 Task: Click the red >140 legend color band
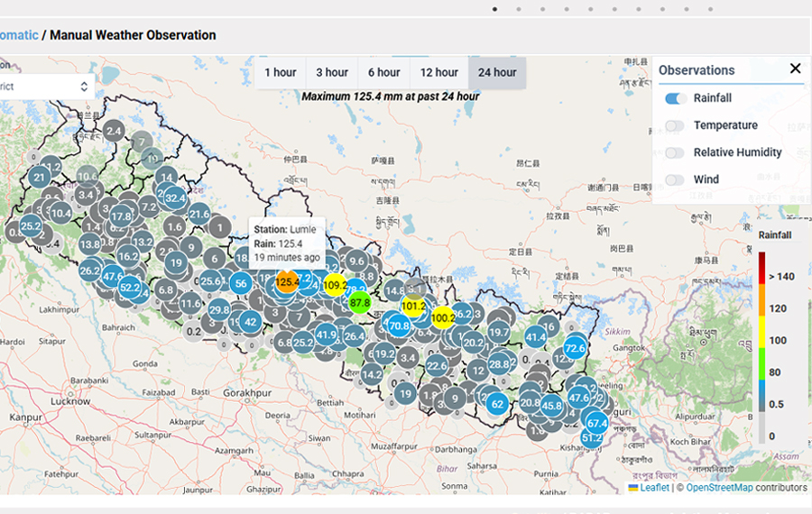761,267
